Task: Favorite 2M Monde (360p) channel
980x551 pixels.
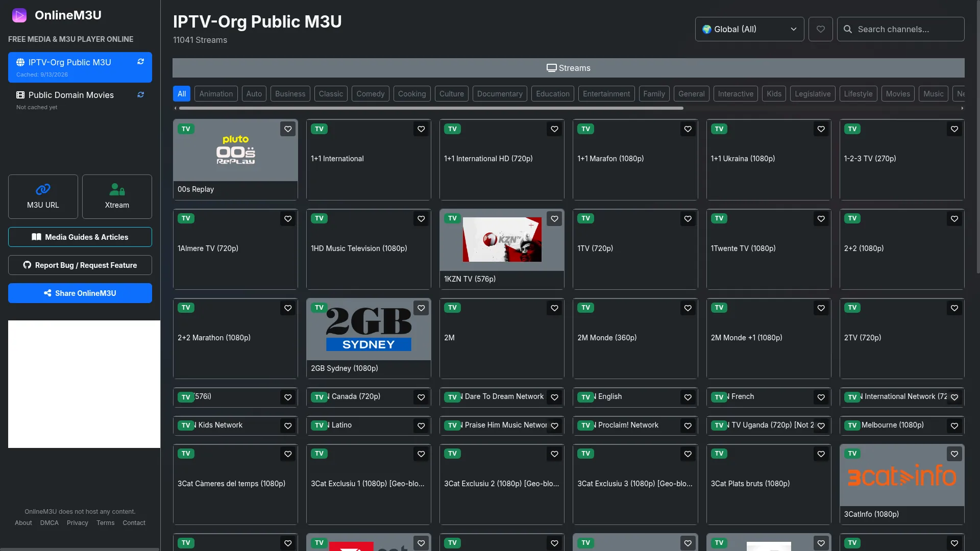Action: coord(688,308)
